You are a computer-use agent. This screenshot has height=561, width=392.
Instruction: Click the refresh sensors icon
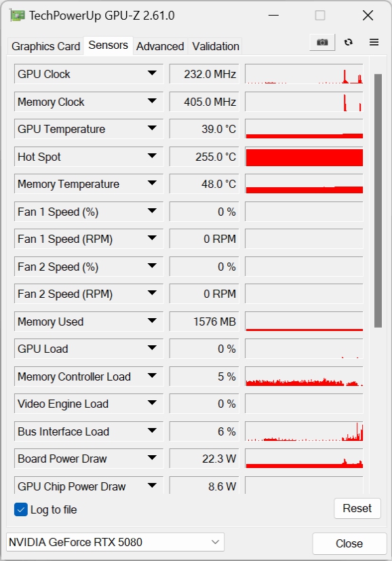point(349,43)
